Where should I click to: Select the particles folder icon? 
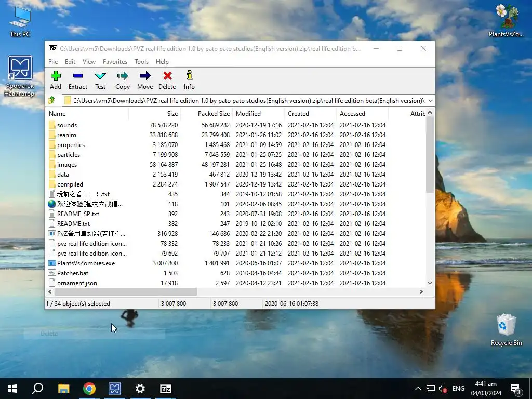(52, 154)
